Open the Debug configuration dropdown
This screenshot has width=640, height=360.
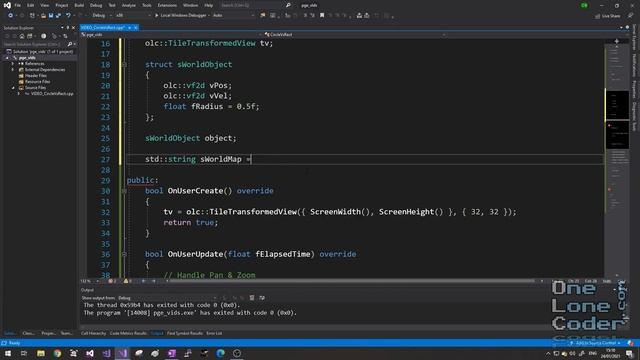101,16
